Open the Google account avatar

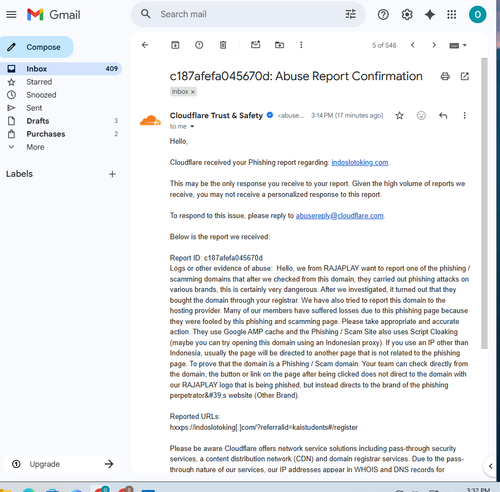pos(477,15)
